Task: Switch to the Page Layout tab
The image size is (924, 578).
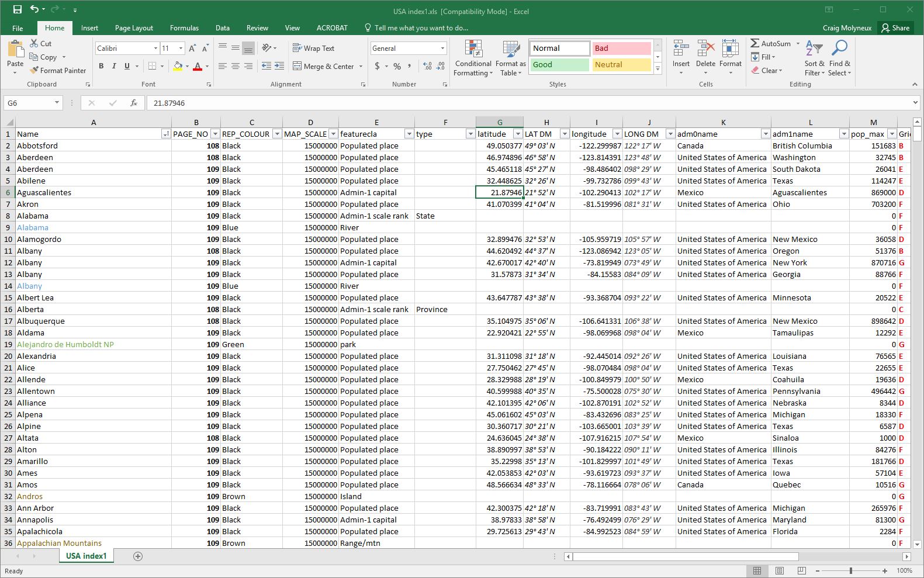Action: click(134, 28)
